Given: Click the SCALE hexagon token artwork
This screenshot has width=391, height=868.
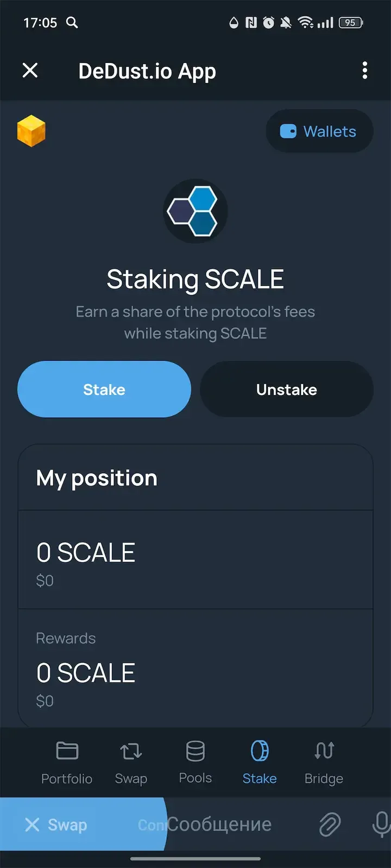Looking at the screenshot, I should [x=195, y=210].
